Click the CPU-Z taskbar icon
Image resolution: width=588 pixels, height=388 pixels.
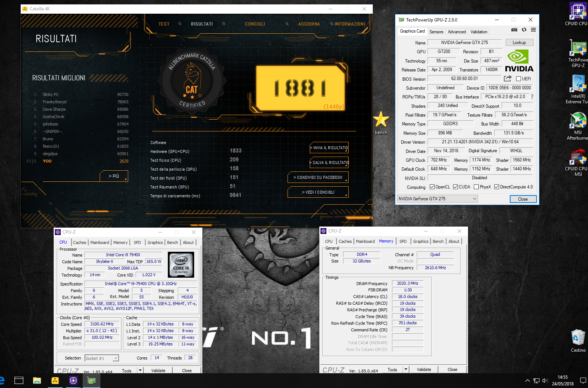73,380
